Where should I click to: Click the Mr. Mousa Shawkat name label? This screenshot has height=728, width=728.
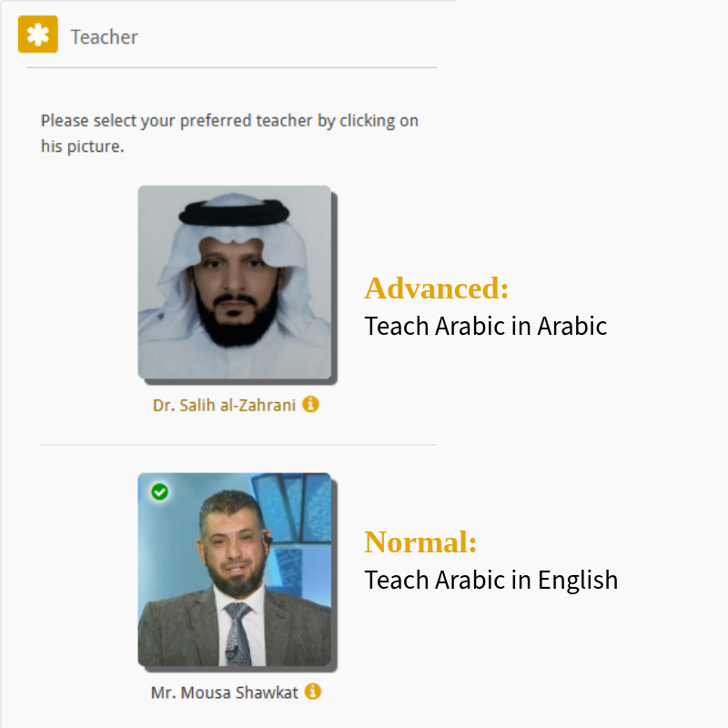(225, 693)
